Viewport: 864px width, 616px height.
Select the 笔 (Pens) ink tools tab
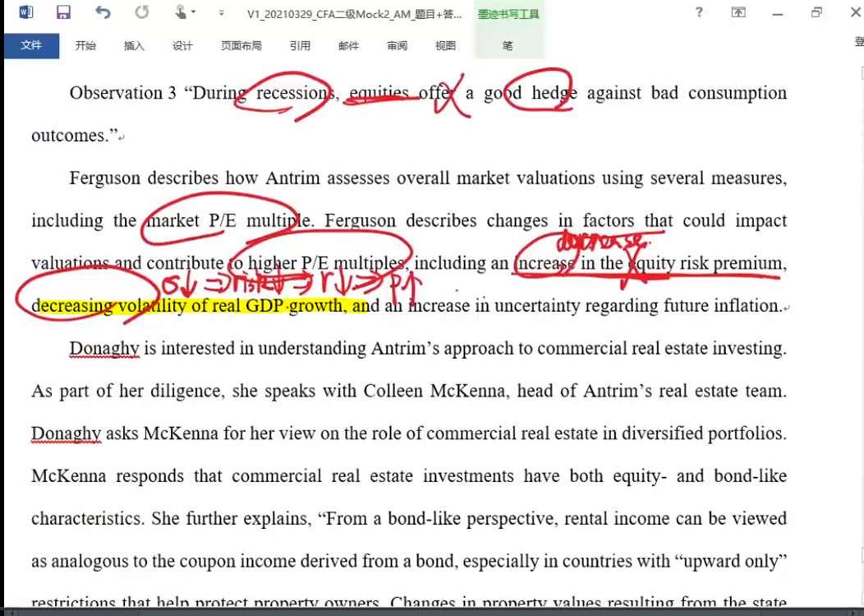(x=508, y=46)
